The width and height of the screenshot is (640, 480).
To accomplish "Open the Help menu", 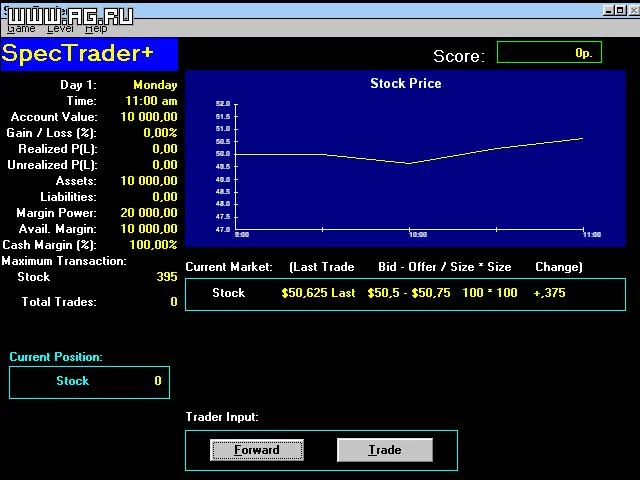I will point(96,29).
